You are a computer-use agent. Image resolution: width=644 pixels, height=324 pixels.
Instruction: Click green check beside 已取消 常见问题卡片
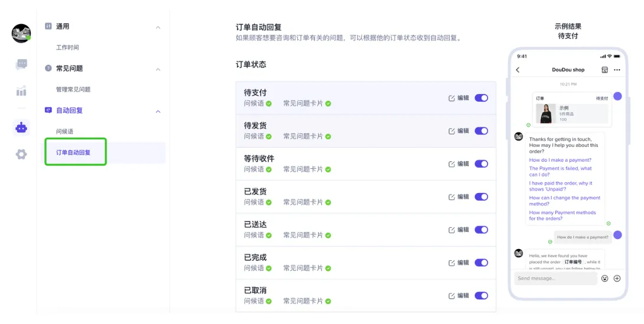[328, 302]
